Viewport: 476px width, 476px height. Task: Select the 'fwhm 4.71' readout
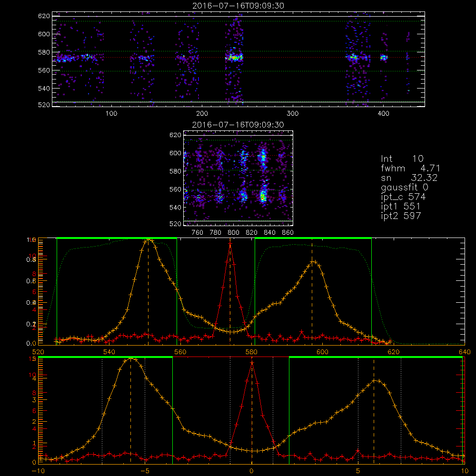point(410,168)
